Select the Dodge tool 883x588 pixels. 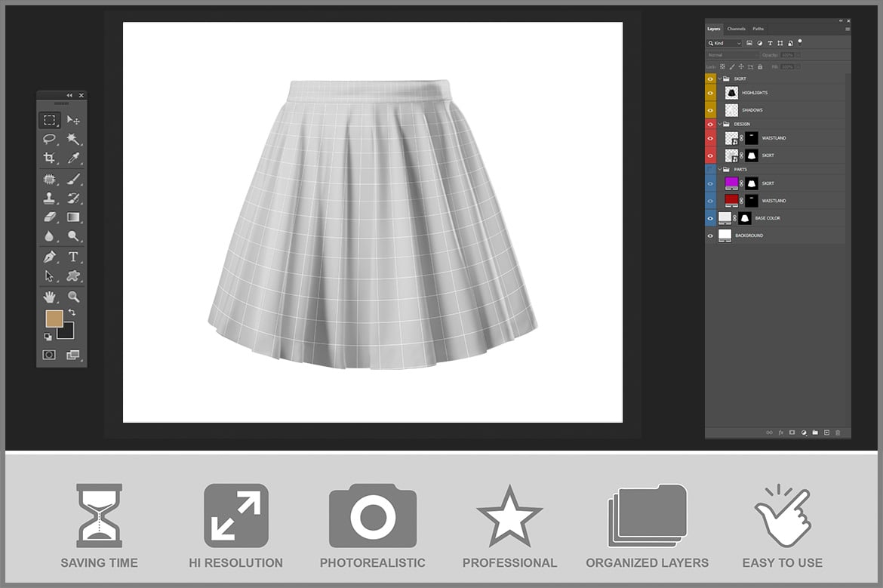pyautogui.click(x=73, y=236)
